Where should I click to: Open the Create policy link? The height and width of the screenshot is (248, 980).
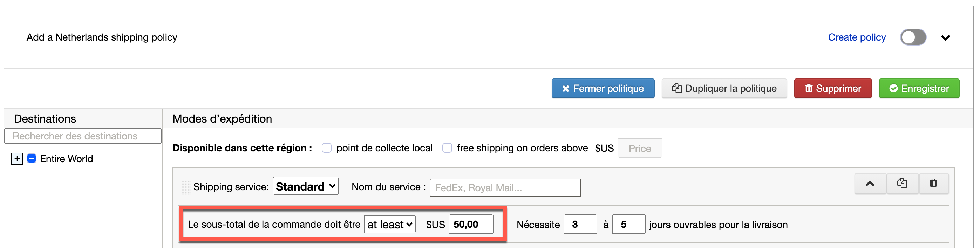[x=856, y=37]
